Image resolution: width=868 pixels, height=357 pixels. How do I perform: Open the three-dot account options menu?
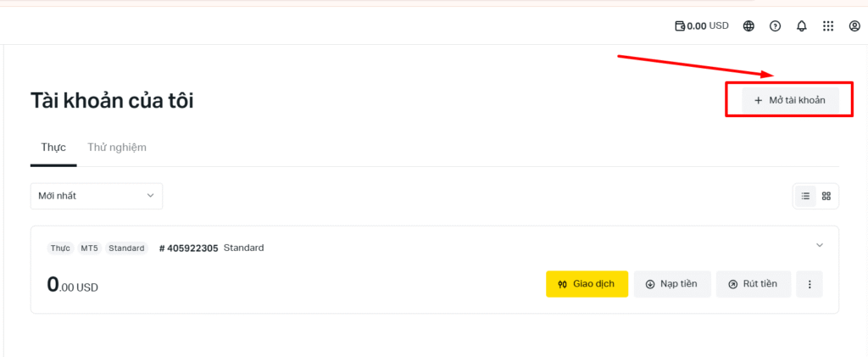click(810, 284)
